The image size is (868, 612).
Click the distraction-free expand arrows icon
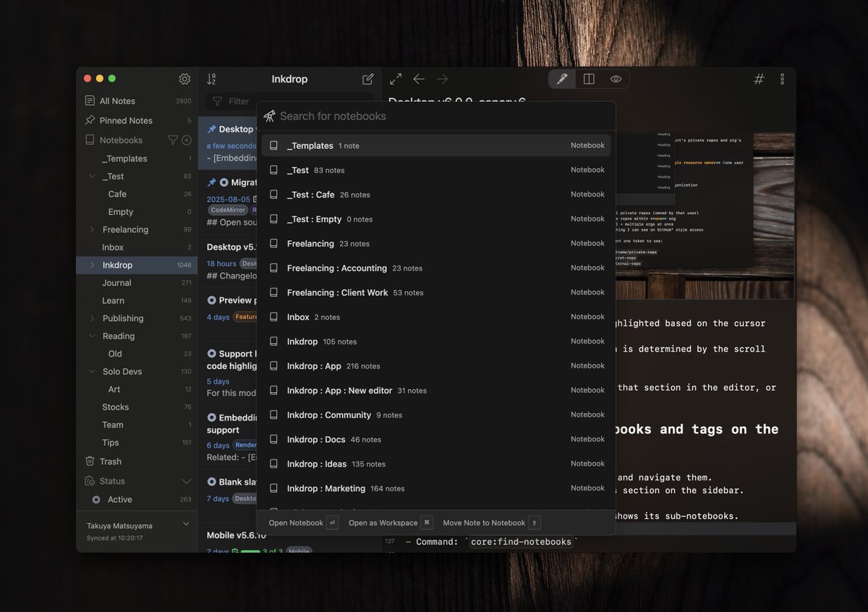pyautogui.click(x=395, y=79)
